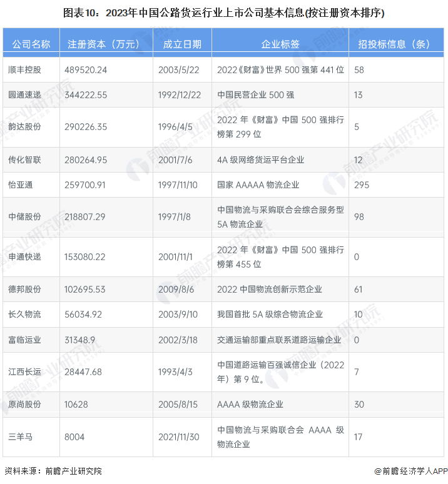Click the capital value 489520.24

point(86,70)
